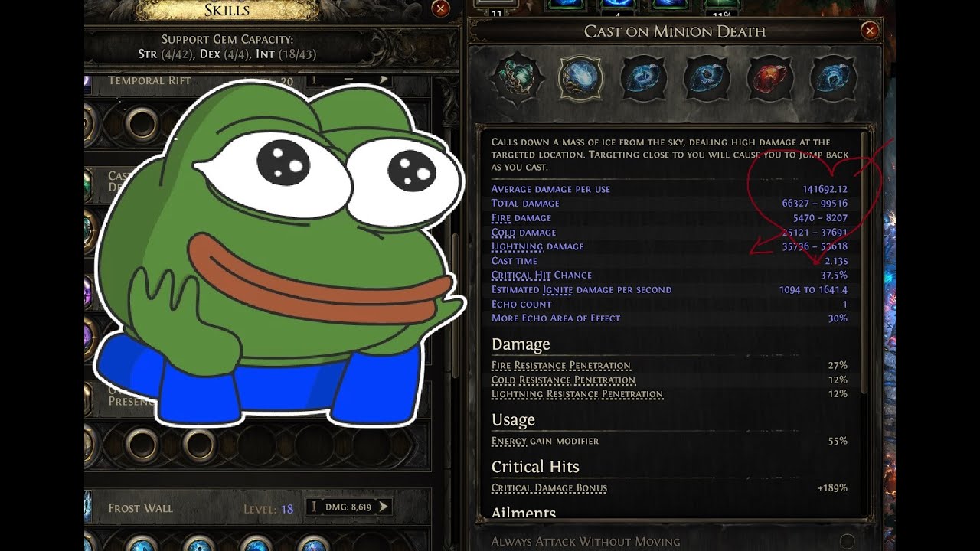Click the Critical Hit Chance stat label
The height and width of the screenshot is (551, 980).
coord(541,275)
